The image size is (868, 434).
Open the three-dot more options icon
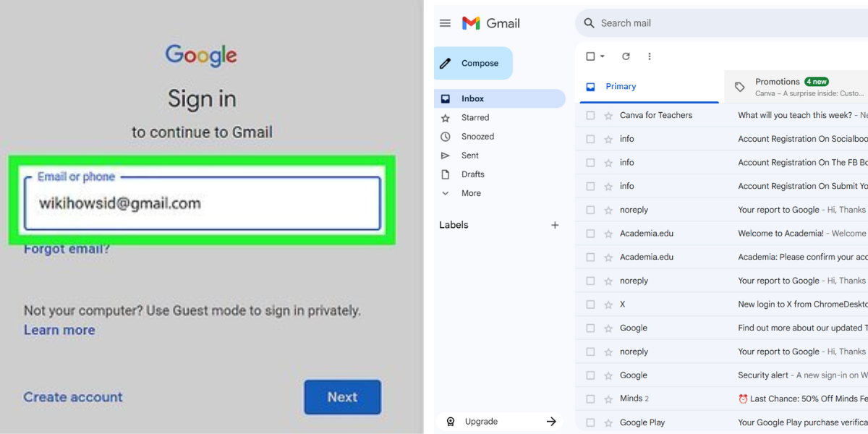coord(650,56)
